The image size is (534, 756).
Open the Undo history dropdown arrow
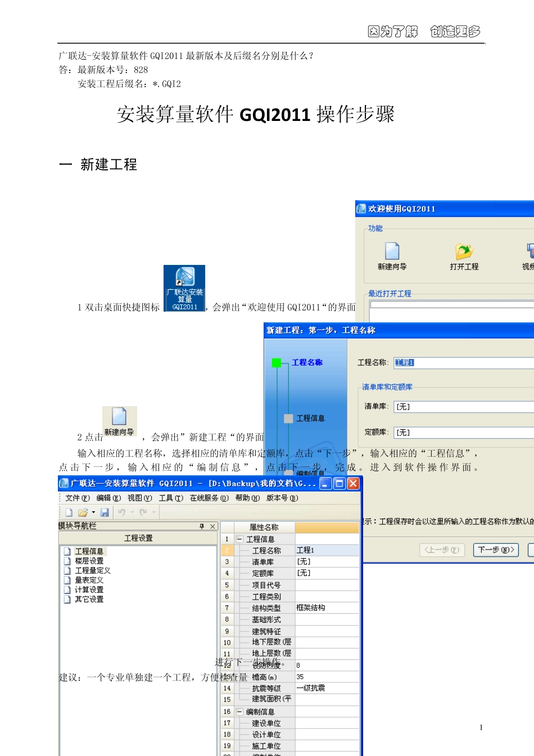[x=132, y=512]
